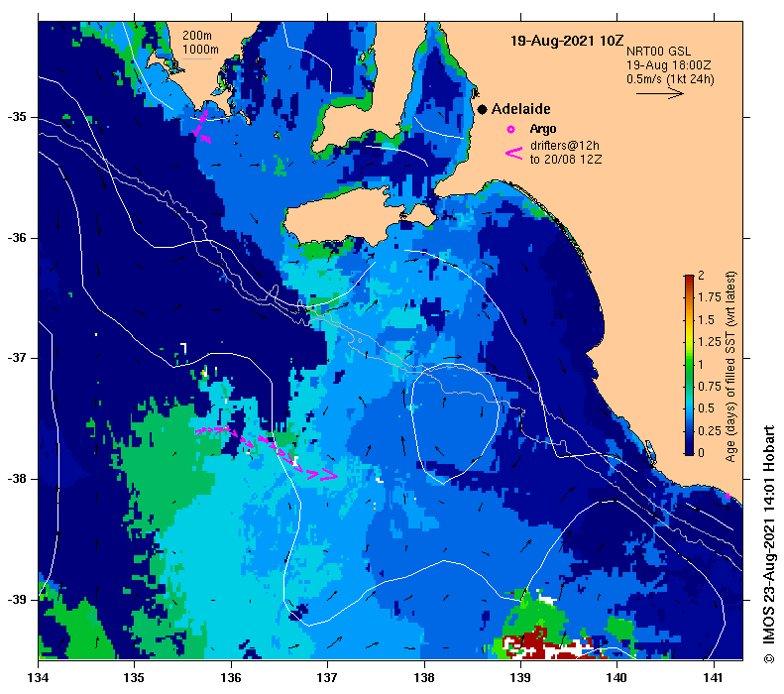Click the 140 longitude axis label

coord(617,678)
